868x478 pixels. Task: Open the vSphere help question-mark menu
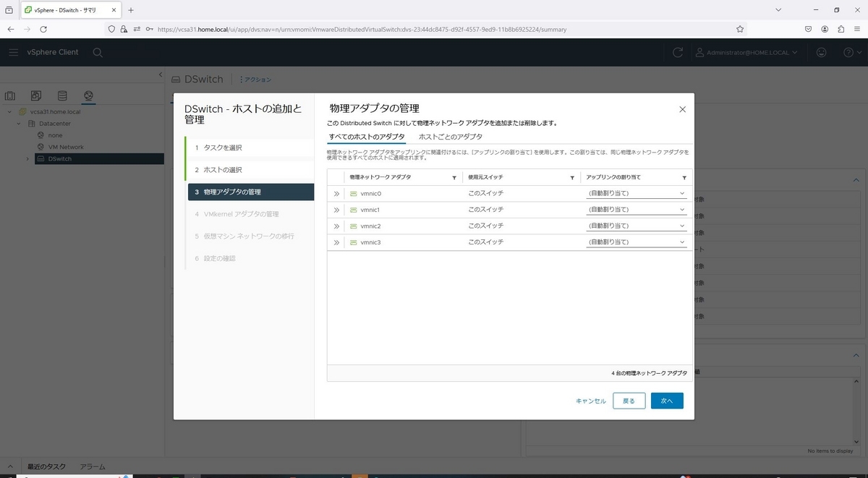coord(851,52)
